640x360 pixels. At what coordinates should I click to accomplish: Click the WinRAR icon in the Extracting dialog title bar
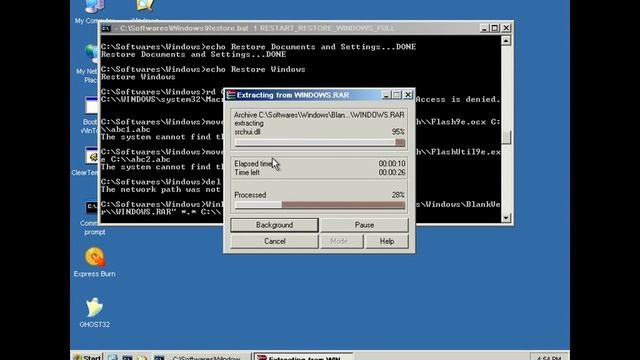pyautogui.click(x=231, y=95)
